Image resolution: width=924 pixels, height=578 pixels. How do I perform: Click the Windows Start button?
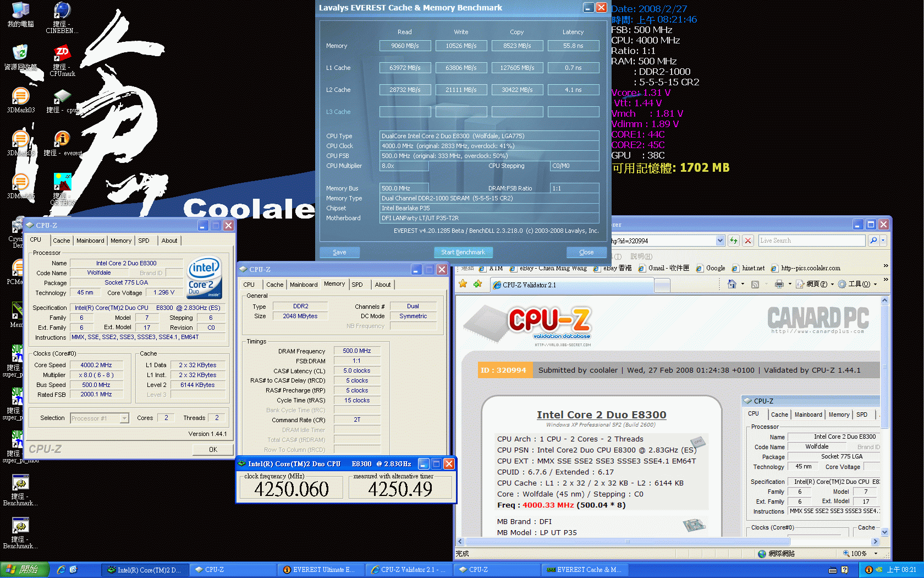click(25, 570)
